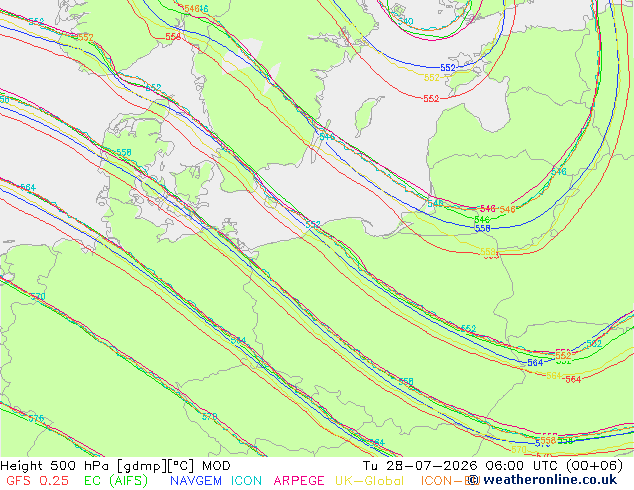This screenshot has width=634, height=490.
Task: Click the Height 500 hPa chart title
Action: click(115, 466)
